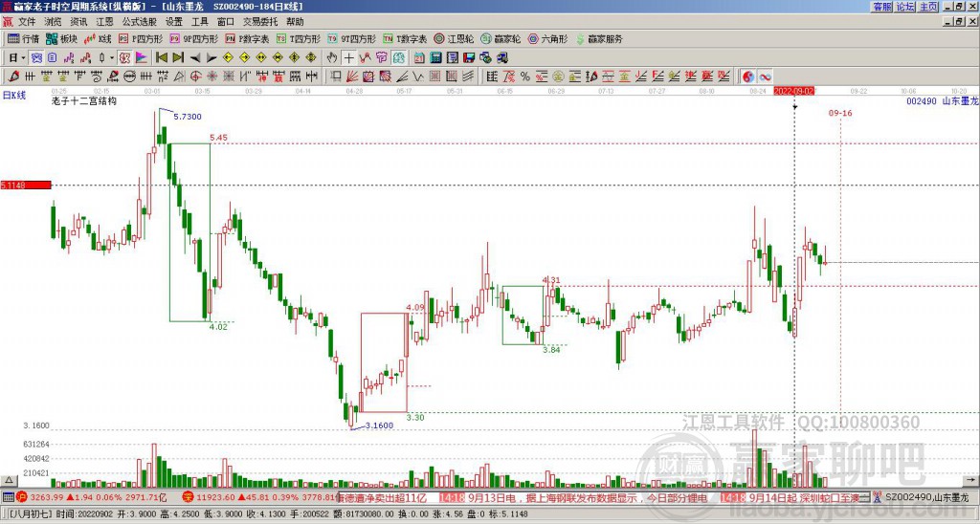Screen dimensions: 980x524
Task: Click the floppy disk save icon
Action: click(x=469, y=58)
